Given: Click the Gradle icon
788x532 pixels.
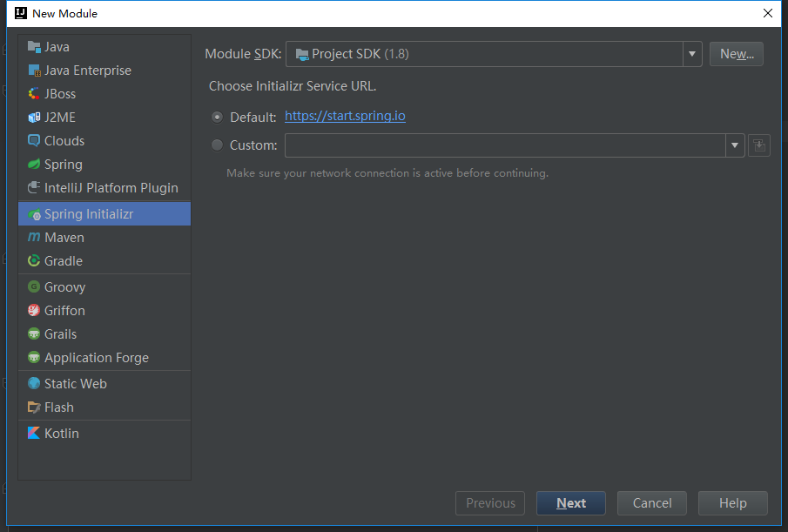Looking at the screenshot, I should pos(34,260).
